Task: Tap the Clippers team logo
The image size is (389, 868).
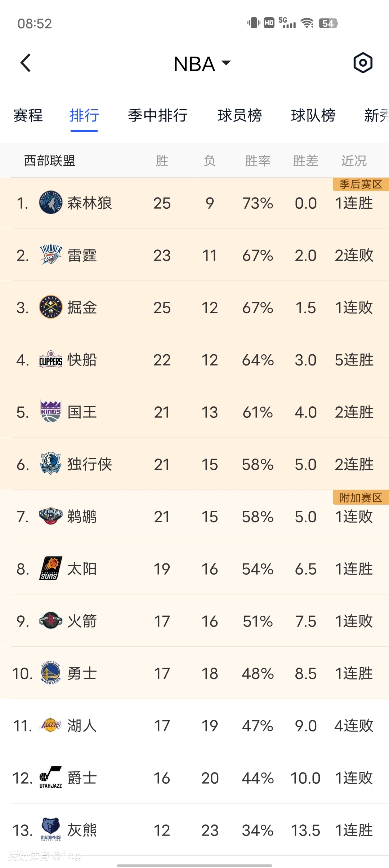Action: 50,360
